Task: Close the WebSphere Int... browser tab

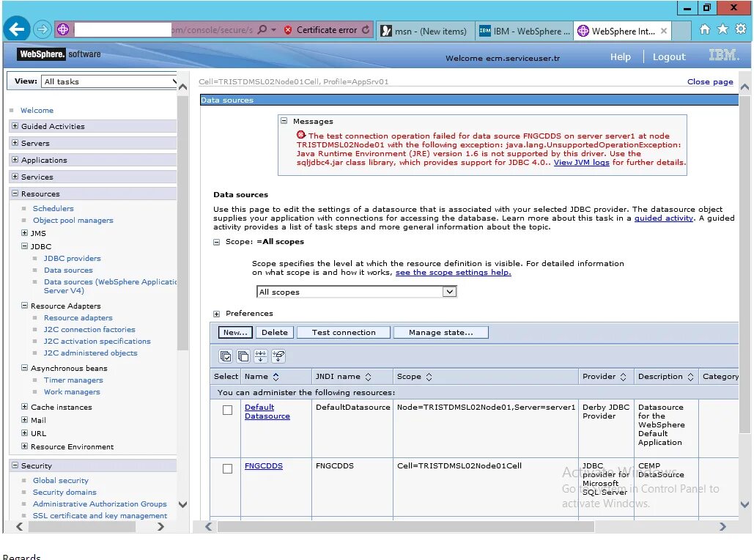Action: (664, 31)
